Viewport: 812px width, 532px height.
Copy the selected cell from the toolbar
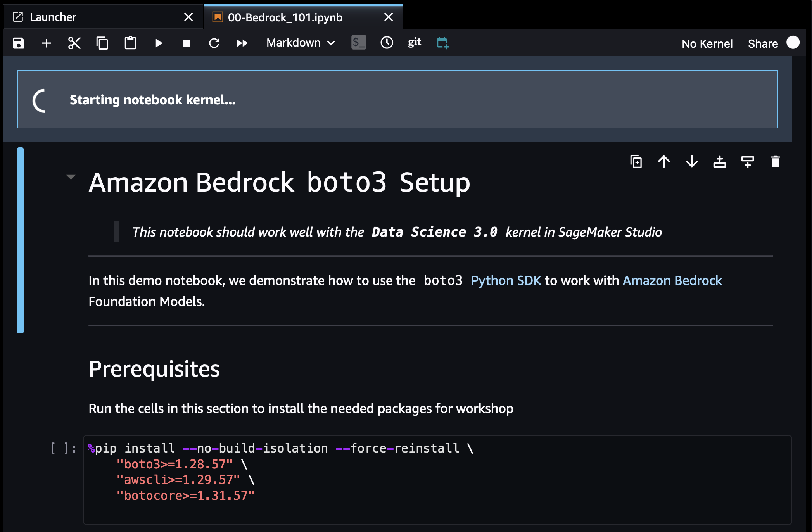click(x=102, y=43)
